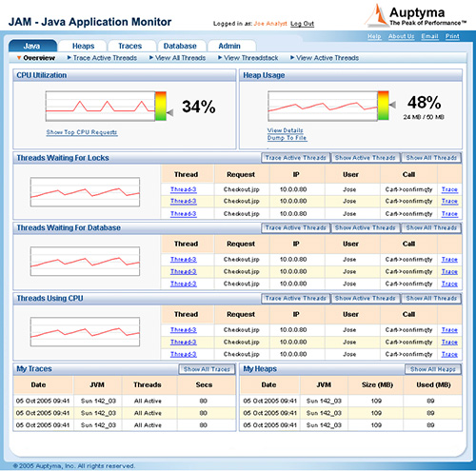This screenshot has width=476, height=471.
Task: Click the CPU Utilization line chart
Action: pos(100,107)
